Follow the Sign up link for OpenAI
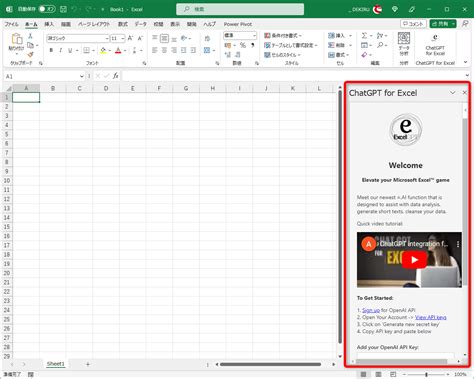Image resolution: width=474 pixels, height=379 pixels. click(x=371, y=310)
